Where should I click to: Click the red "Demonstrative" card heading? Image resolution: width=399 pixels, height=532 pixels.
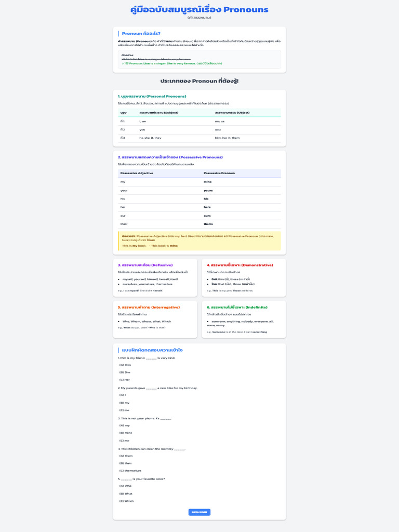point(240,265)
